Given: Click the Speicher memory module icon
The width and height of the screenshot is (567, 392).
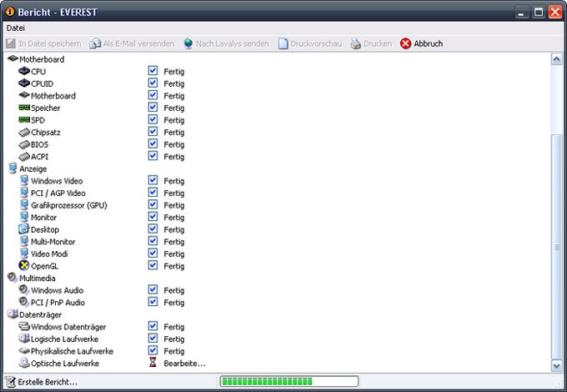Looking at the screenshot, I should (x=24, y=108).
